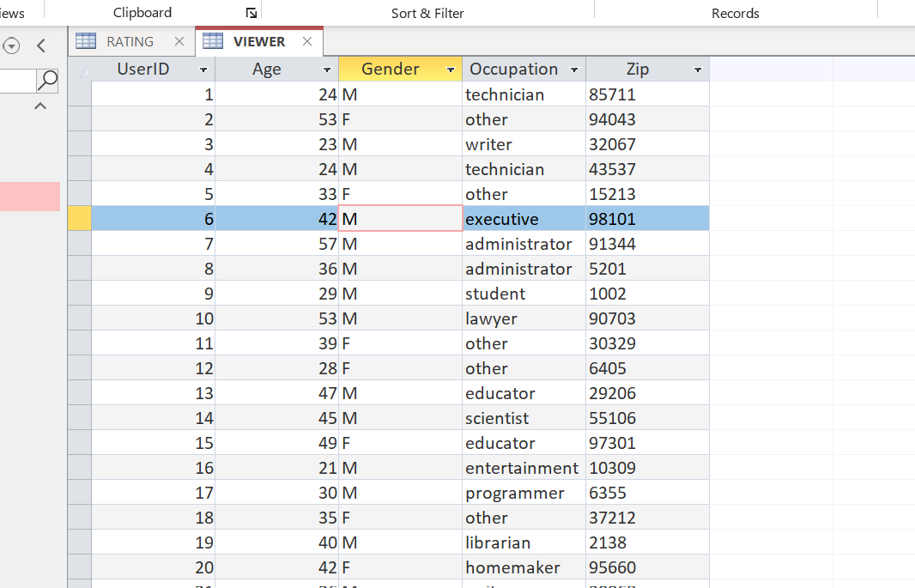Select record 6 using its row selector

[x=80, y=218]
